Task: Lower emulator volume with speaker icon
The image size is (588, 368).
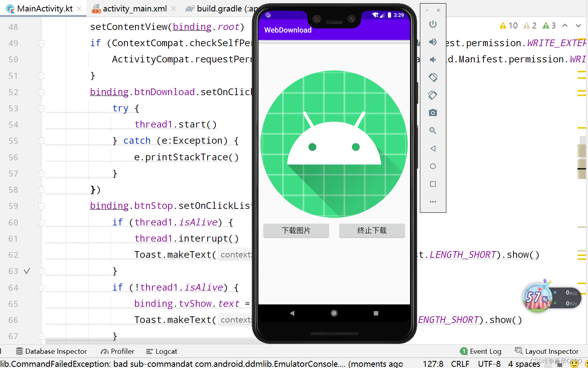Action: click(433, 60)
